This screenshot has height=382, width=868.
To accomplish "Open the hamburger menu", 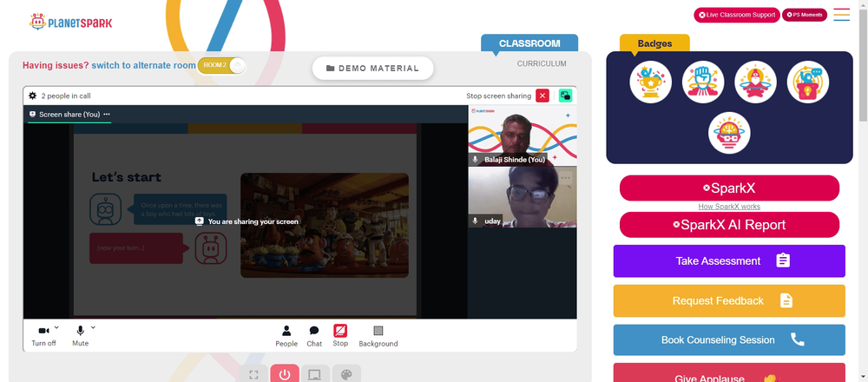I will (x=841, y=15).
